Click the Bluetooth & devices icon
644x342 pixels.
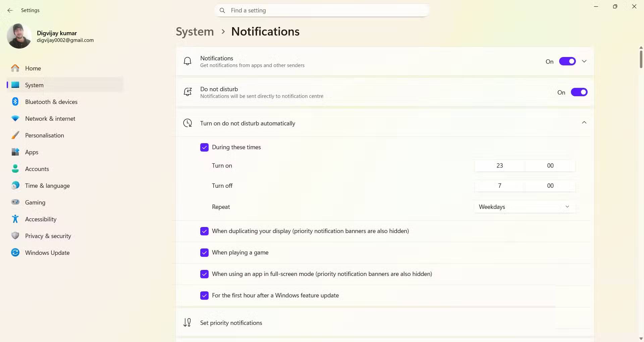[15, 102]
